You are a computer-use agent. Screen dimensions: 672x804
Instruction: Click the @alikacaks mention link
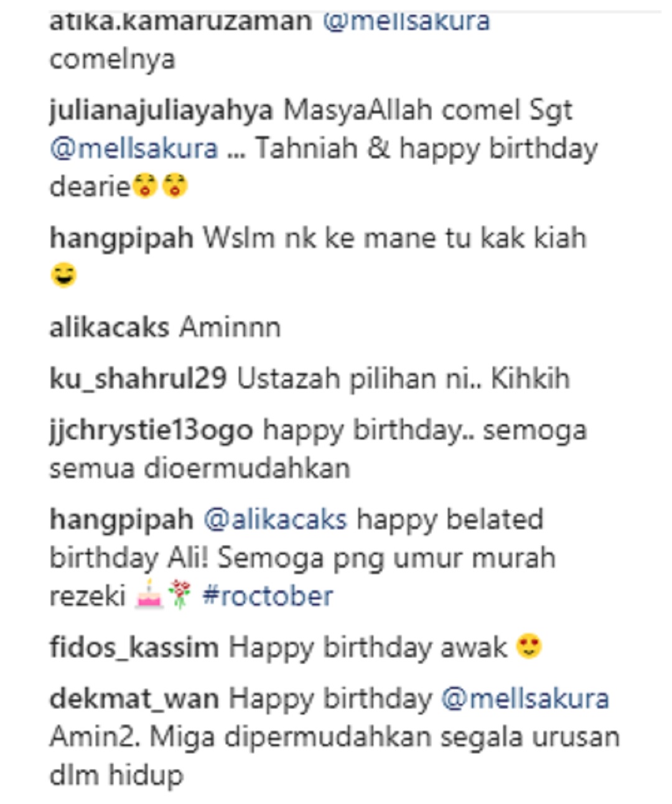pos(275,520)
